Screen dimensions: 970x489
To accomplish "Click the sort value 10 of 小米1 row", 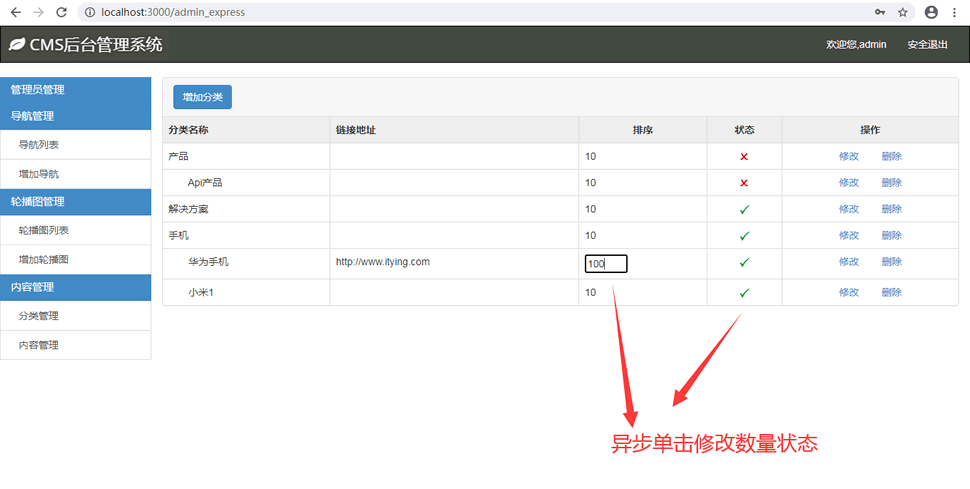I will tap(591, 292).
